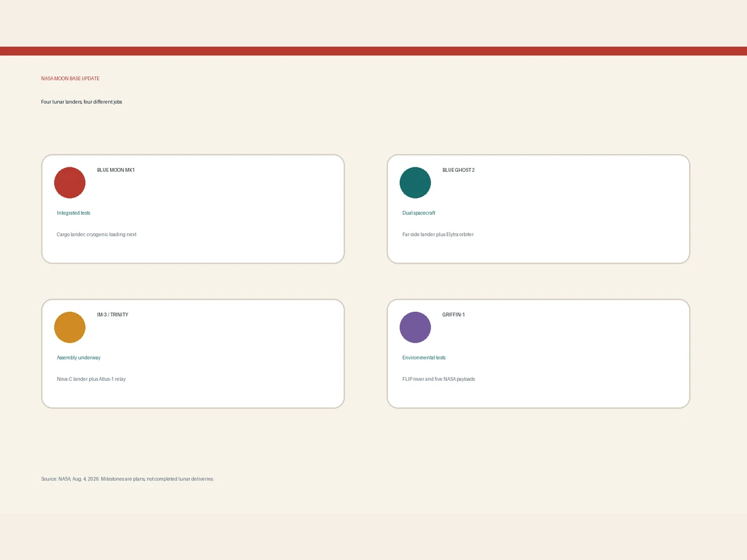Click the 'NASA MOON BASE UPDATE' heading
The width and height of the screenshot is (747, 560).
pyautogui.click(x=70, y=79)
